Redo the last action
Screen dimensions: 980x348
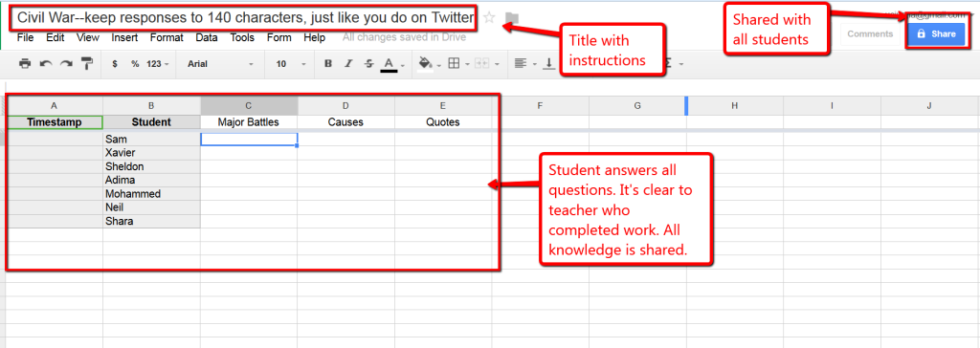pos(66,64)
